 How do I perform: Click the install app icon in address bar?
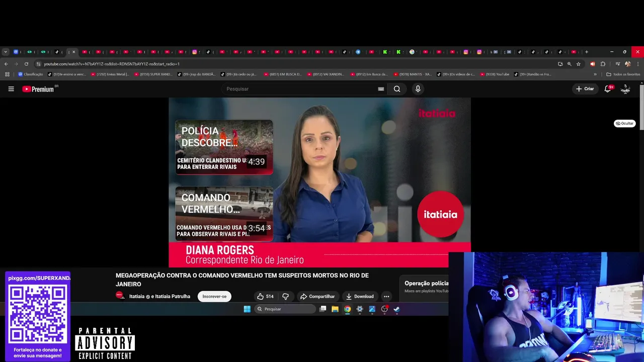click(x=560, y=64)
